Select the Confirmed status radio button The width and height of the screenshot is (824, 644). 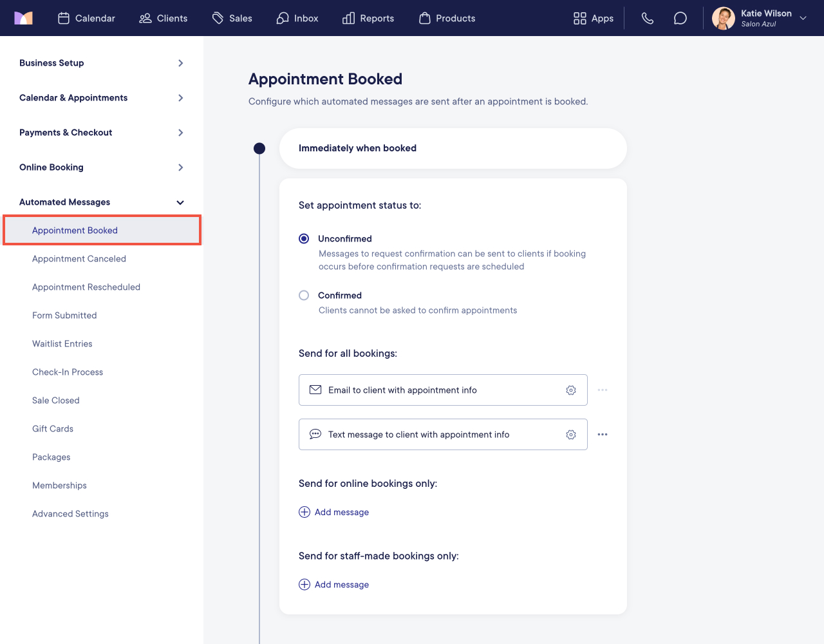[x=304, y=295]
